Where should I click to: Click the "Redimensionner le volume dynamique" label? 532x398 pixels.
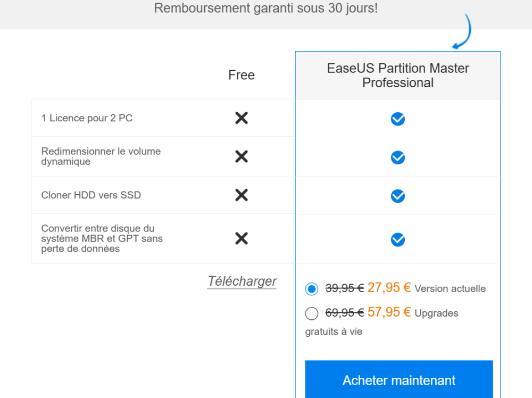[x=101, y=156]
